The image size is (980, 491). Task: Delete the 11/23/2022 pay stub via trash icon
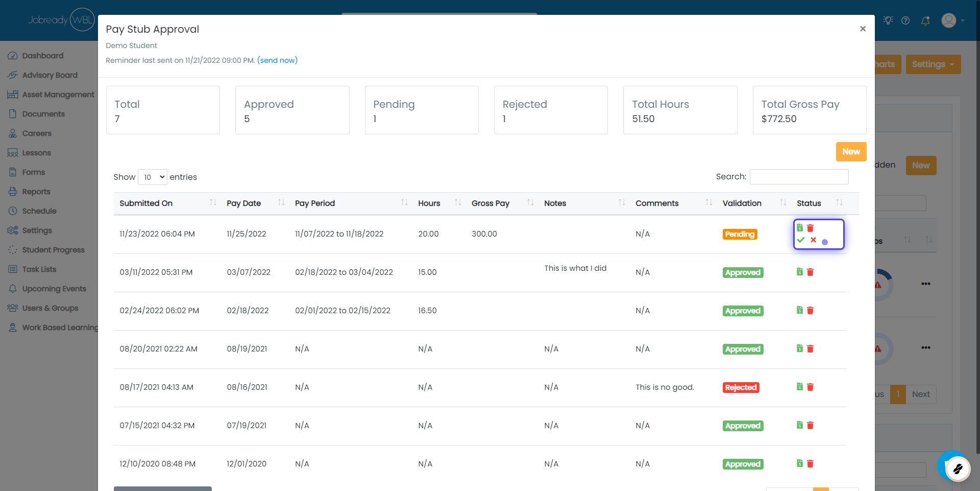click(x=810, y=228)
